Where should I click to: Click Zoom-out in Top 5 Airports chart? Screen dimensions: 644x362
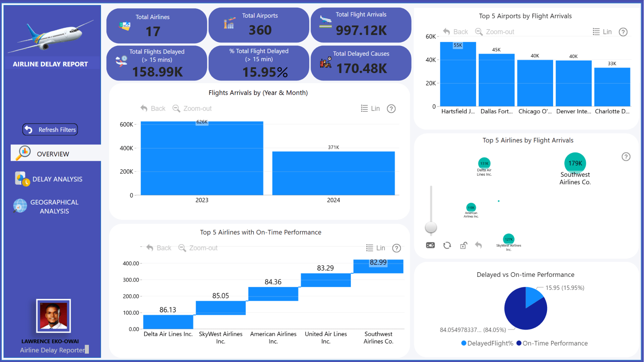click(x=495, y=32)
